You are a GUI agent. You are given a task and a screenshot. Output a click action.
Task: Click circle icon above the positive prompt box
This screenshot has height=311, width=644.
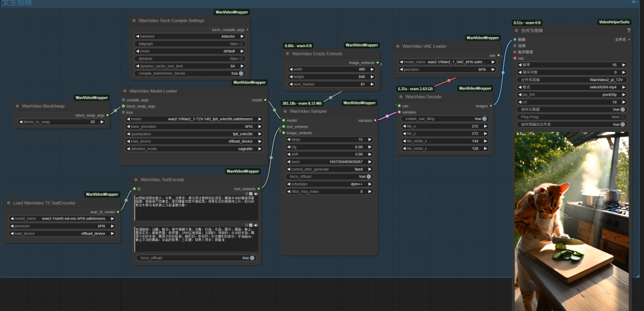pyautogui.click(x=247, y=194)
